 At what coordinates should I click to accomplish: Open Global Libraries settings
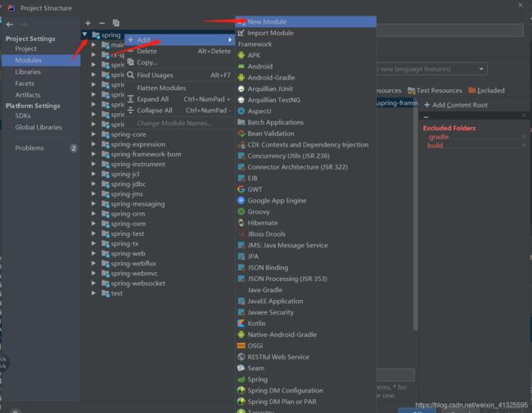(38, 127)
